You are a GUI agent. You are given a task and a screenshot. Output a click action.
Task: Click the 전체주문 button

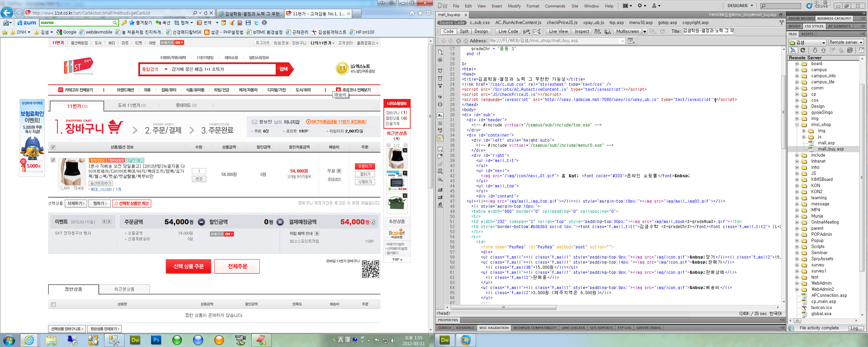click(x=237, y=266)
